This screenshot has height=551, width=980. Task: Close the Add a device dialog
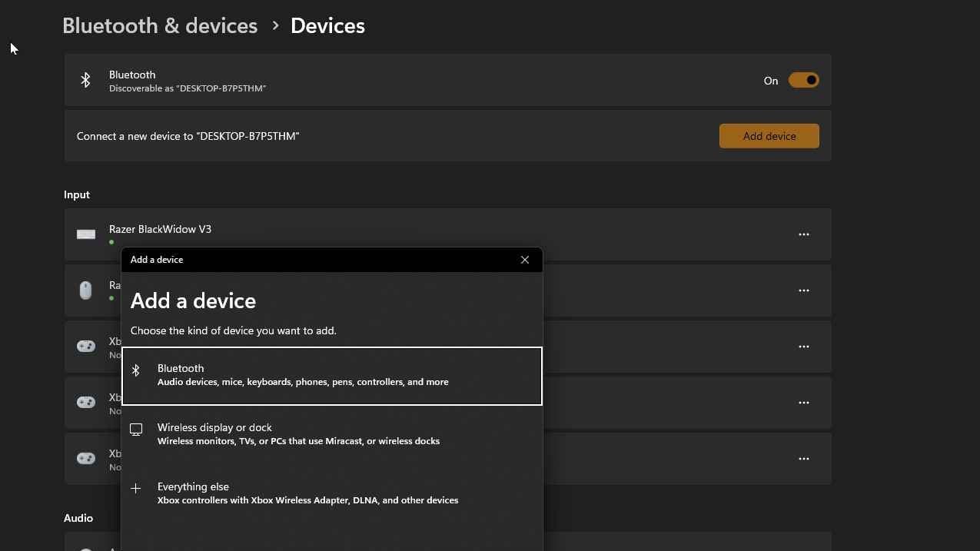point(525,260)
